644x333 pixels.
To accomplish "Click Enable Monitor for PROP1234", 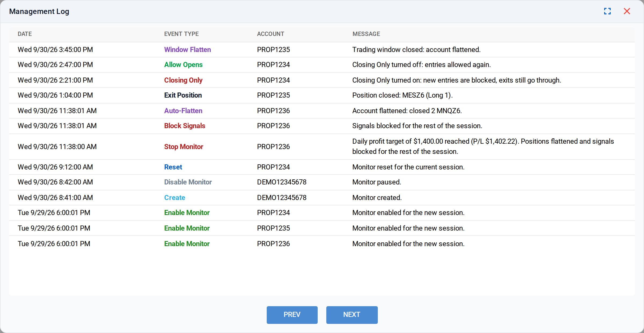I will click(187, 213).
